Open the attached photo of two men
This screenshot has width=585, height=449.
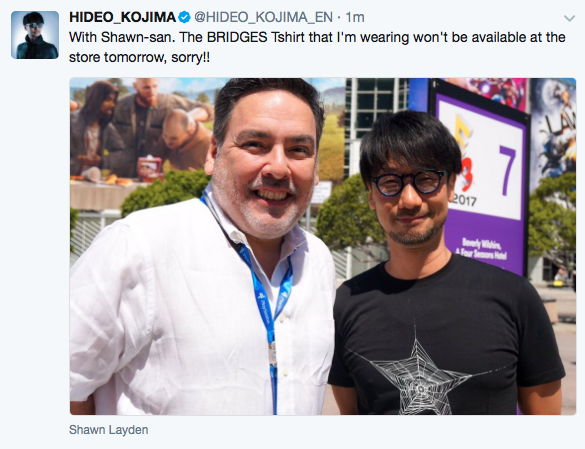(x=323, y=246)
